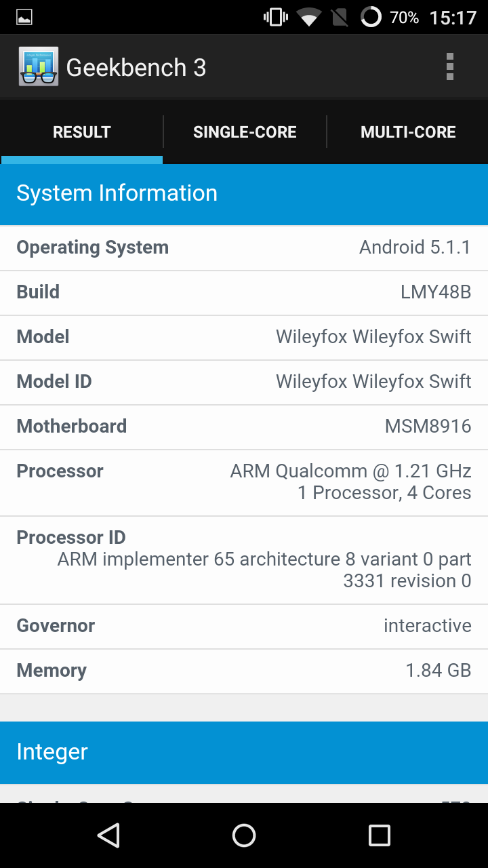Tap the Geekbench 3 app icon
The width and height of the screenshot is (488, 868).
pyautogui.click(x=39, y=67)
